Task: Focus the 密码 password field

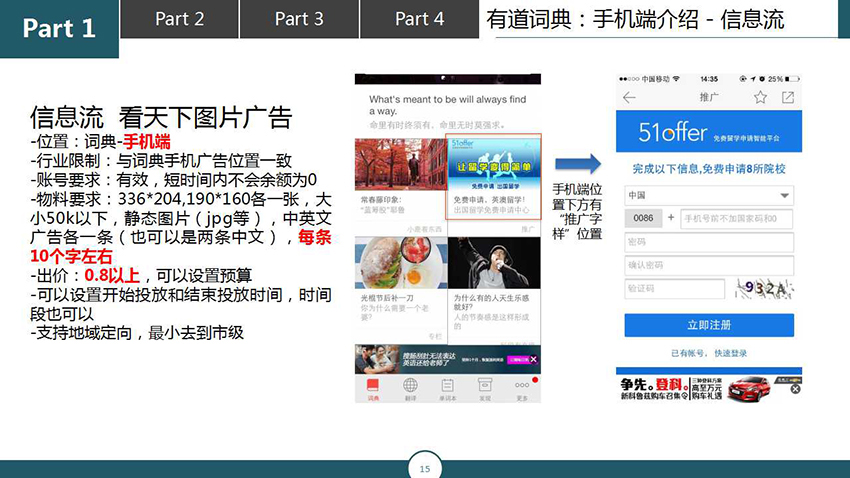Action: point(709,242)
